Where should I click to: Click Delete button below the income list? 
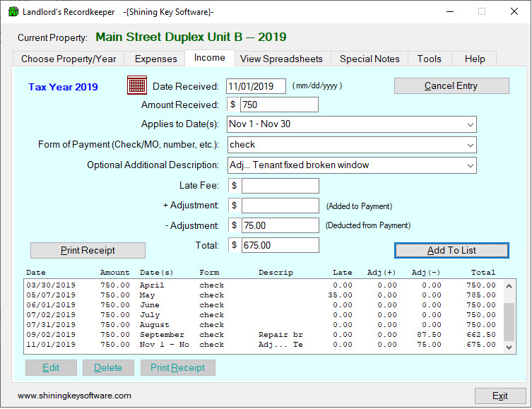[x=108, y=367]
